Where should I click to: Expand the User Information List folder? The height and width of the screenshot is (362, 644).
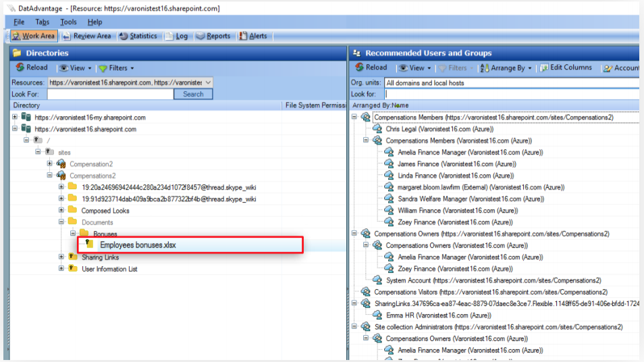[61, 269]
